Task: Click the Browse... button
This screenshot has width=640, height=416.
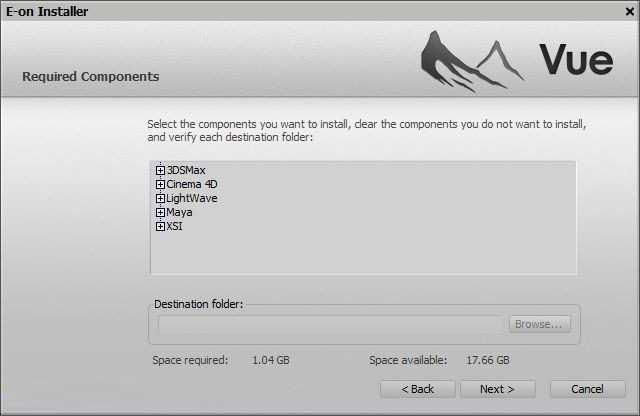Action: [540, 324]
